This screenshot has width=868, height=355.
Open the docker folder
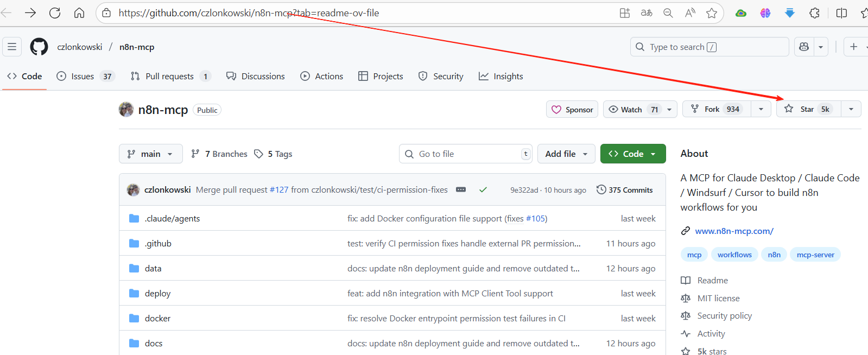point(157,318)
